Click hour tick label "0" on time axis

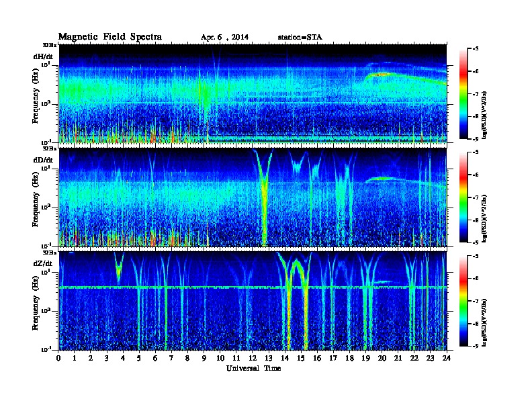coord(58,358)
